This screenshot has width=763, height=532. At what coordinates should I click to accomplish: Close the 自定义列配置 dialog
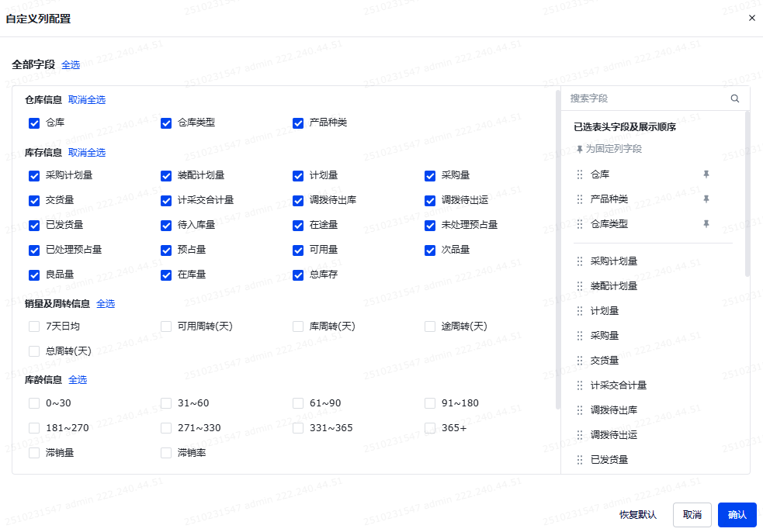pyautogui.click(x=752, y=18)
